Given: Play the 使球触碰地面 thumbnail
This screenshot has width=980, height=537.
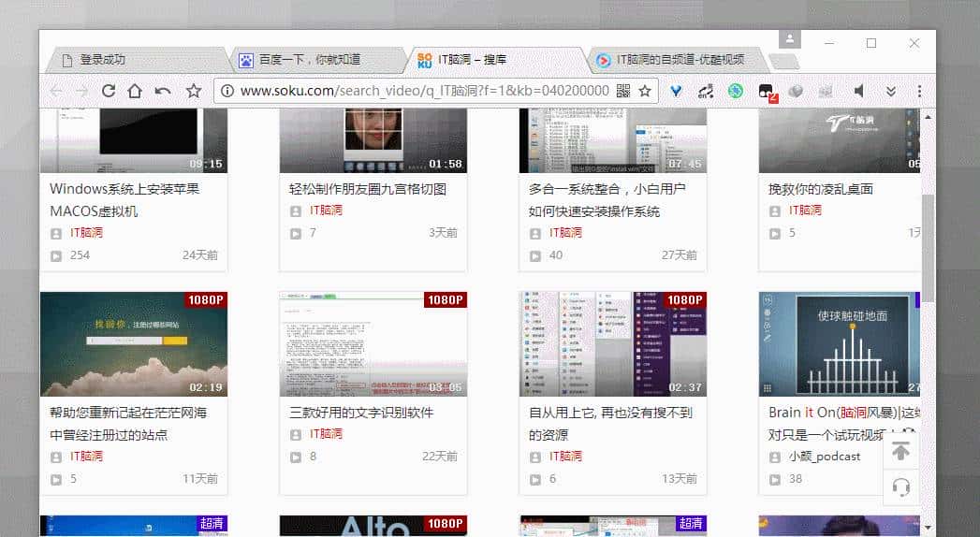Looking at the screenshot, I should coord(840,344).
